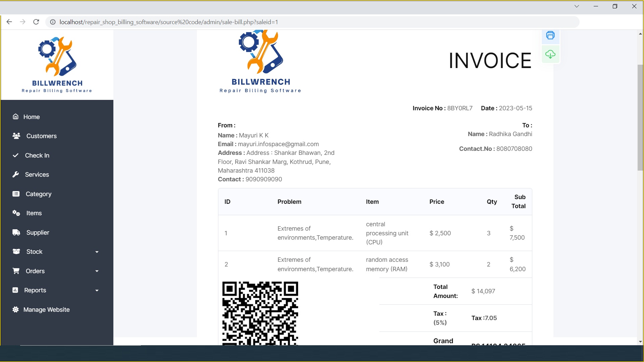This screenshot has height=362, width=644.
Task: Open the Services section
Action: tap(37, 174)
